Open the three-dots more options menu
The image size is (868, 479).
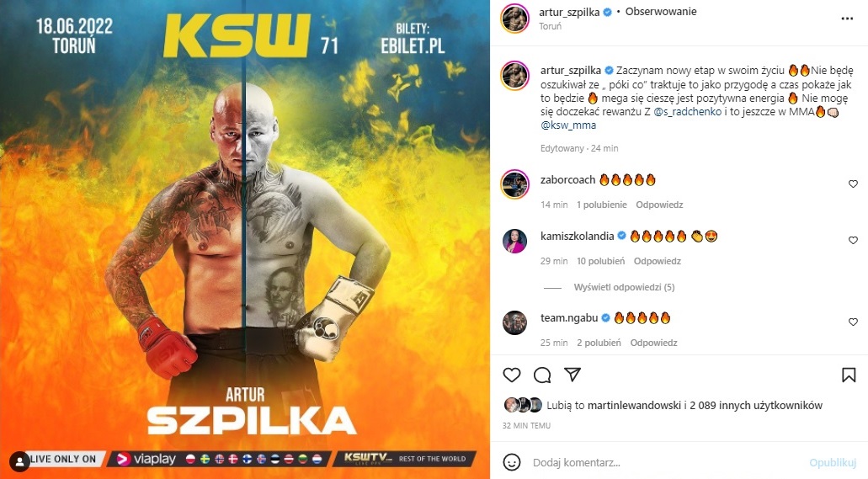[847, 19]
